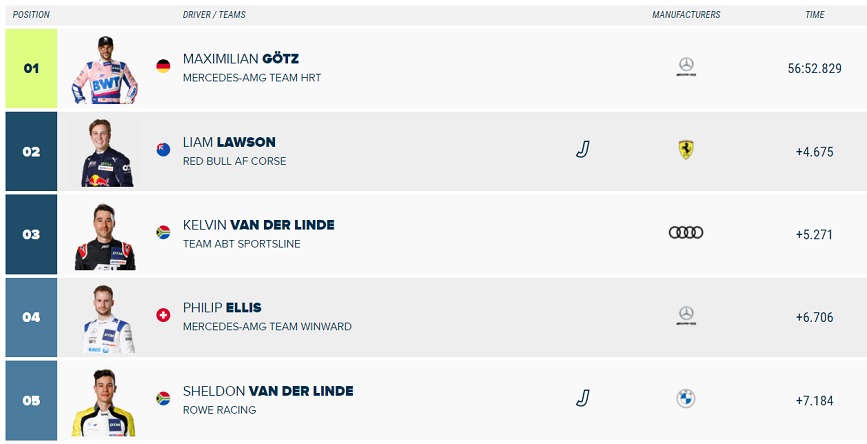Click the German flag icon beside Götz
The image size is (867, 444).
(163, 66)
